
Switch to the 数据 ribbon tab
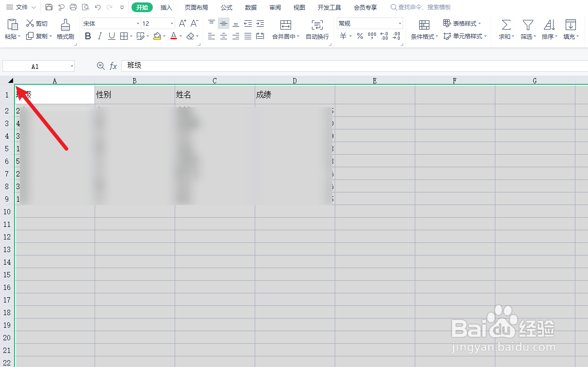coord(251,7)
